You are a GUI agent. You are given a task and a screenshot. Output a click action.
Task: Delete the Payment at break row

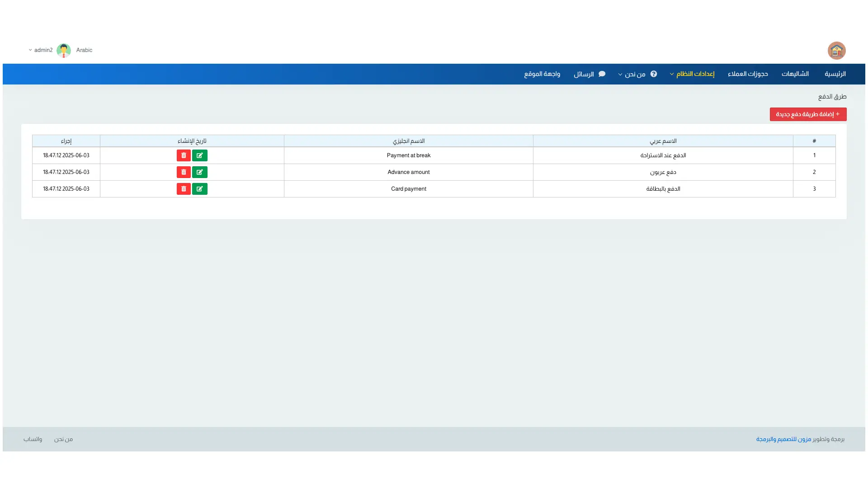[x=184, y=155]
